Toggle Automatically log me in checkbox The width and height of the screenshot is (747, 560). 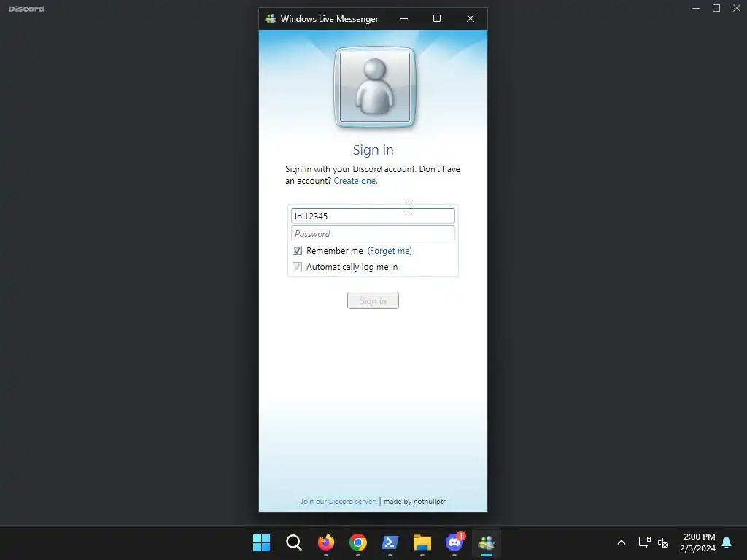coord(298,267)
